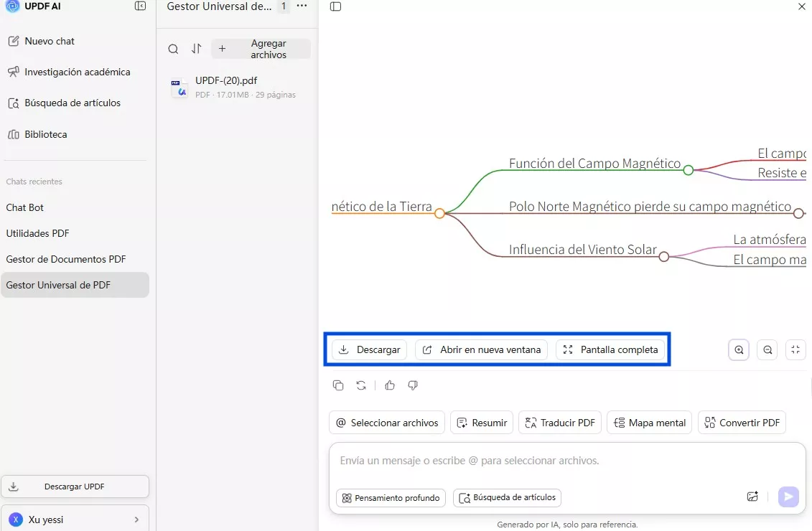Image resolution: width=812 pixels, height=531 pixels.
Task: Start a Nuevo chat
Action: coord(42,41)
